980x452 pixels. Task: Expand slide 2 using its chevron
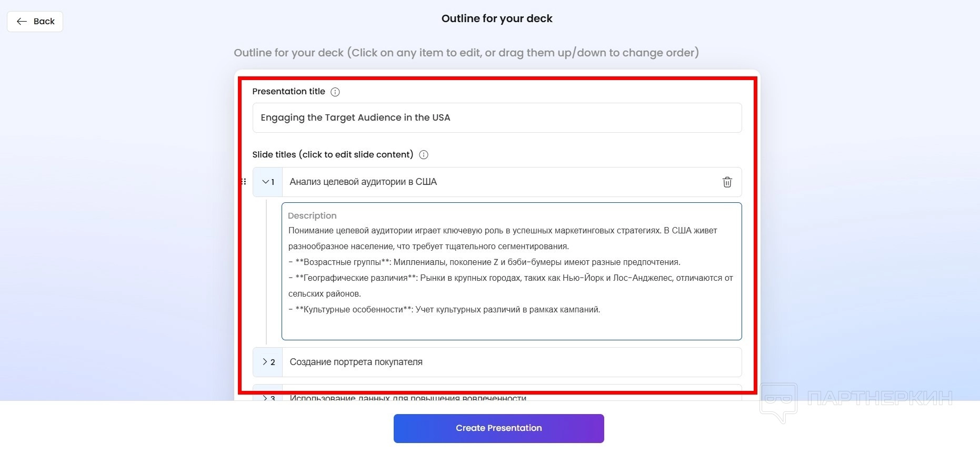click(265, 362)
